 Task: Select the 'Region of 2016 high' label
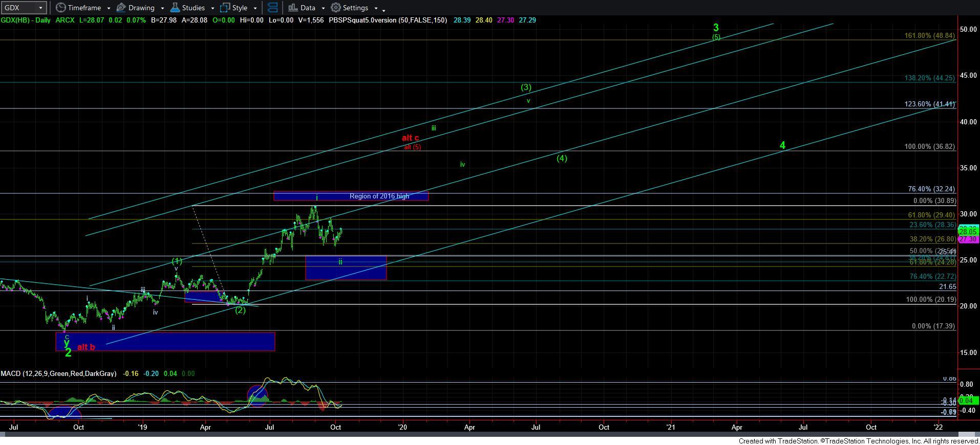(379, 196)
